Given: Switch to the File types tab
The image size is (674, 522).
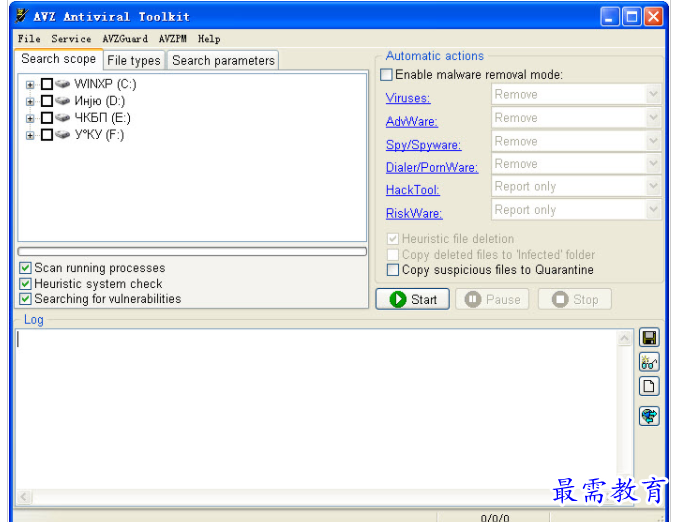Looking at the screenshot, I should click(134, 61).
